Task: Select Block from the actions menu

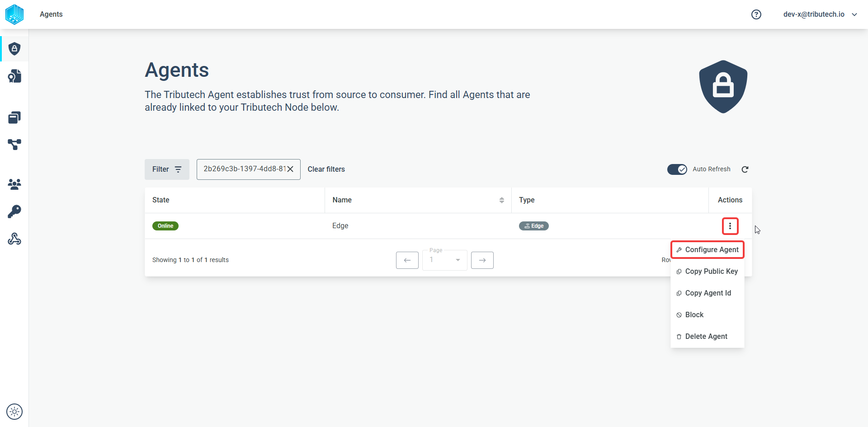Action: pyautogui.click(x=708, y=315)
